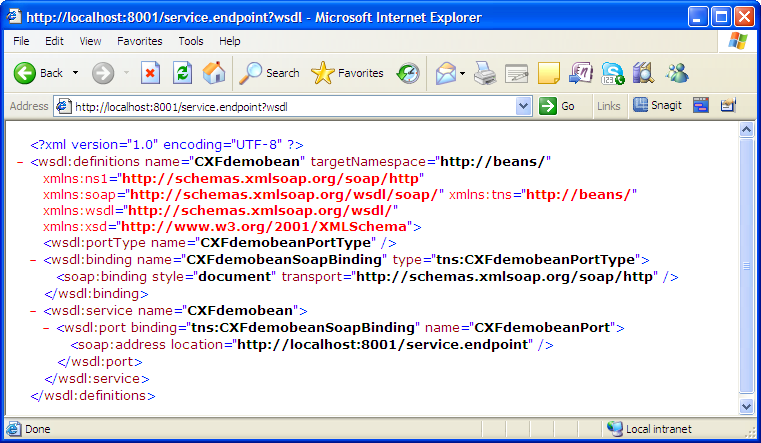Send to OneNote toolbar icon
The width and height of the screenshot is (761, 443).
580,73
